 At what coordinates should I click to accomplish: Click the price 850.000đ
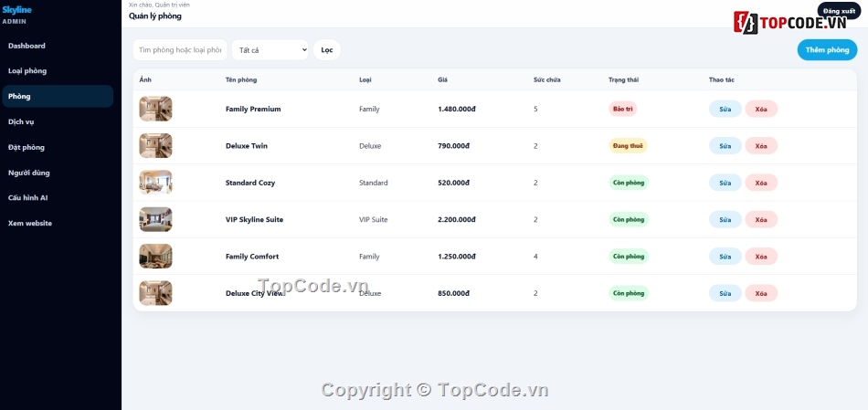click(x=453, y=293)
